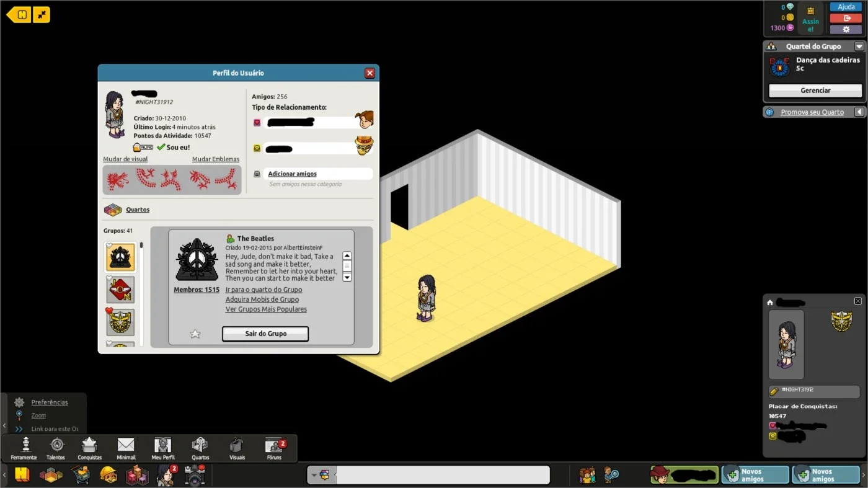This screenshot has width=868, height=488.
Task: Click the purple duckets currency icon
Action: [790, 28]
